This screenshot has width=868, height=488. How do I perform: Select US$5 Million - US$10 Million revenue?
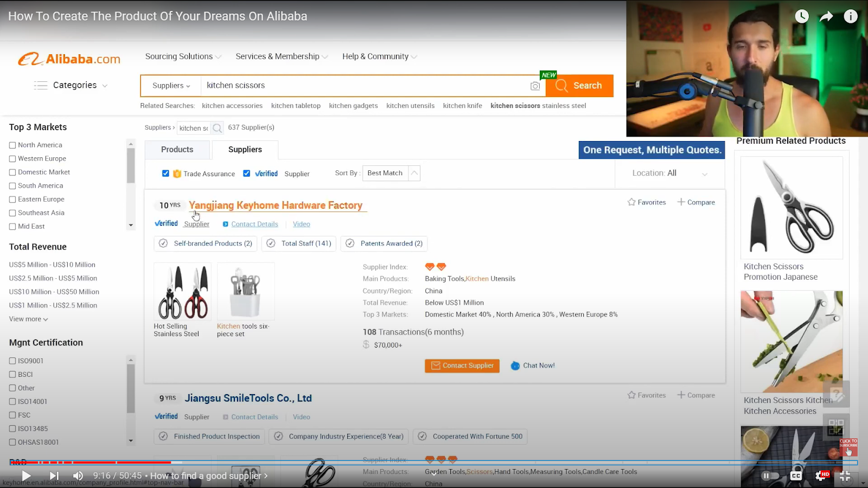point(52,265)
